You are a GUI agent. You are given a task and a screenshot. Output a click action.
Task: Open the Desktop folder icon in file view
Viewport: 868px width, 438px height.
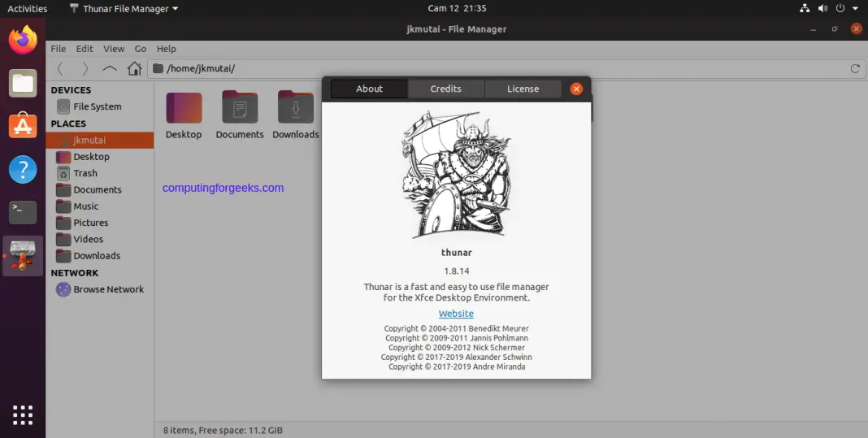[x=184, y=108]
